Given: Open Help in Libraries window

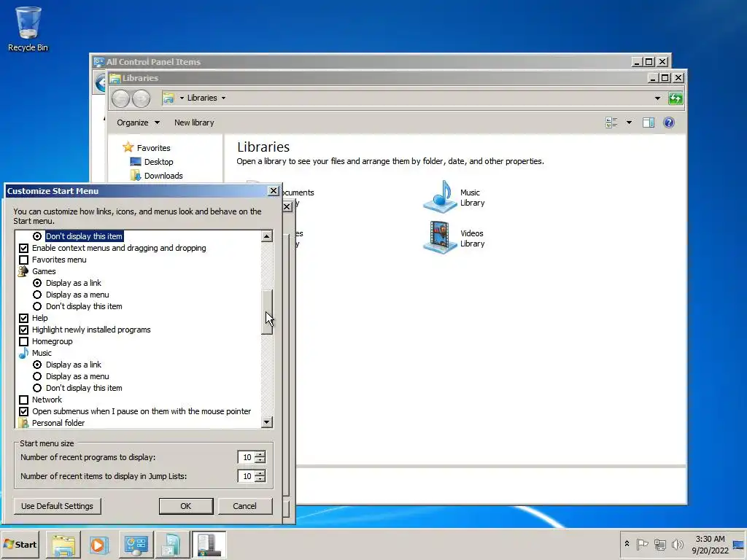Looking at the screenshot, I should click(x=669, y=122).
